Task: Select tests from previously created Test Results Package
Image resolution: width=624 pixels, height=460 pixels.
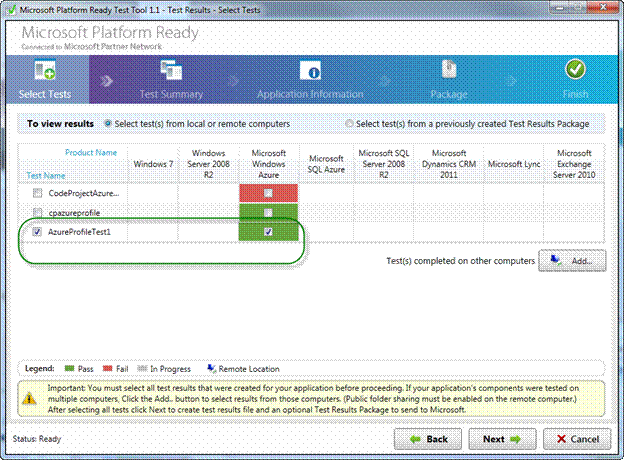Action: 349,123
